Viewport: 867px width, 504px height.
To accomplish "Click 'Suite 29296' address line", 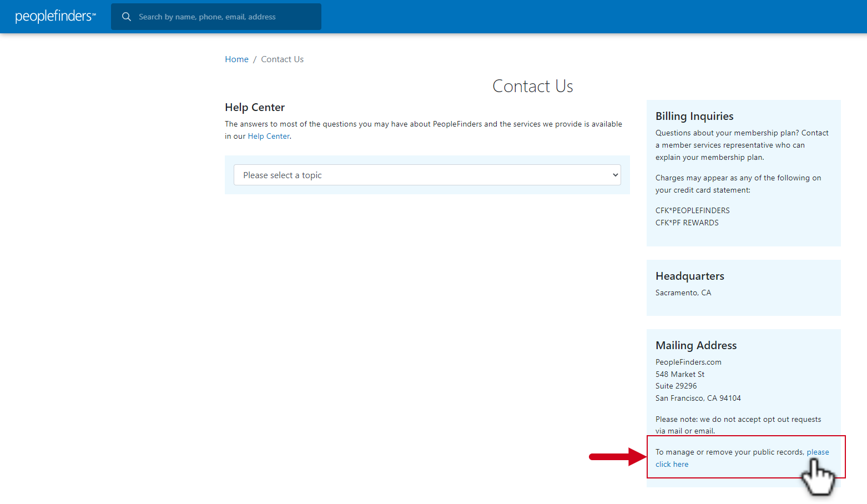I will pos(676,386).
